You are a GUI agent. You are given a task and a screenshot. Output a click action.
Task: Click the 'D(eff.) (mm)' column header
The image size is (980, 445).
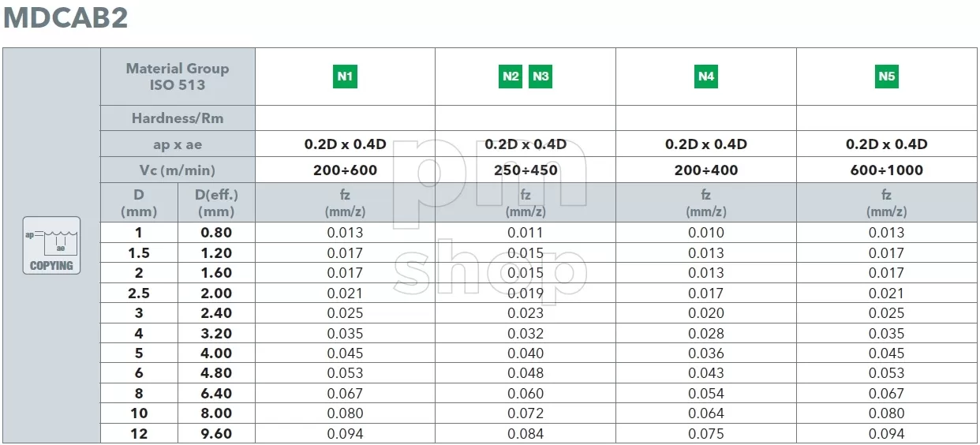tap(217, 203)
